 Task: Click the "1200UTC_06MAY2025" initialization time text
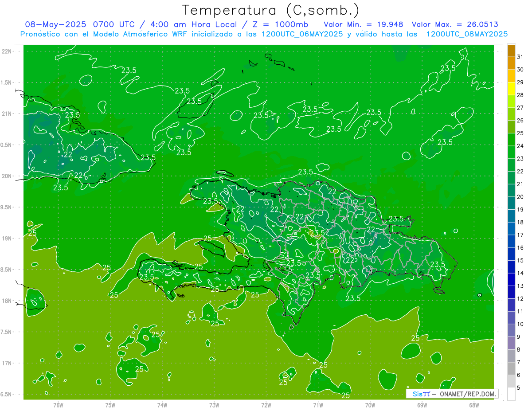(302, 34)
